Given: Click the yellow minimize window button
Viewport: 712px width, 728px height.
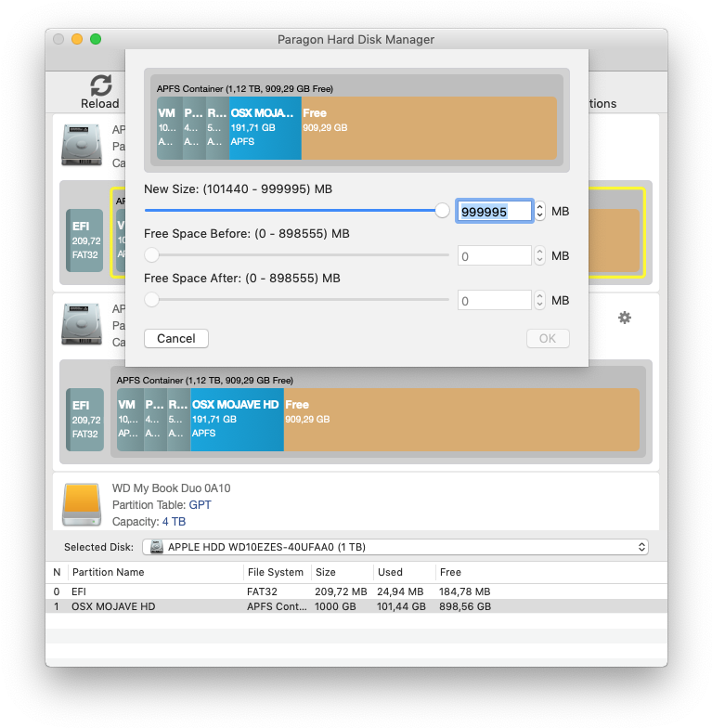Looking at the screenshot, I should (77, 39).
